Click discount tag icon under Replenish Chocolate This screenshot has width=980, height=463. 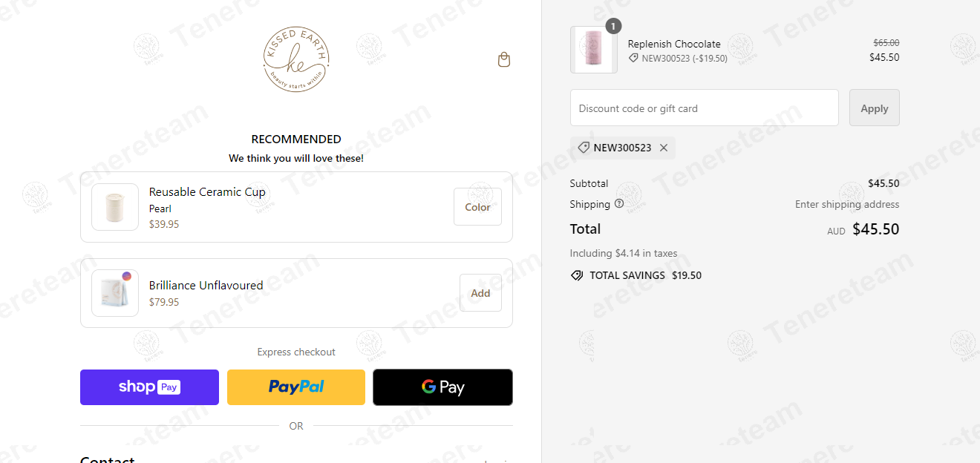(x=633, y=58)
